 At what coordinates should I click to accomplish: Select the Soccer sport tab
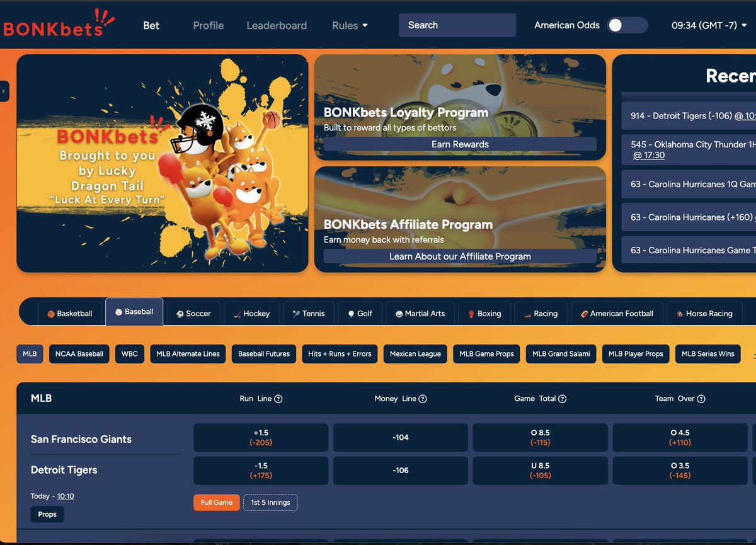tap(193, 313)
